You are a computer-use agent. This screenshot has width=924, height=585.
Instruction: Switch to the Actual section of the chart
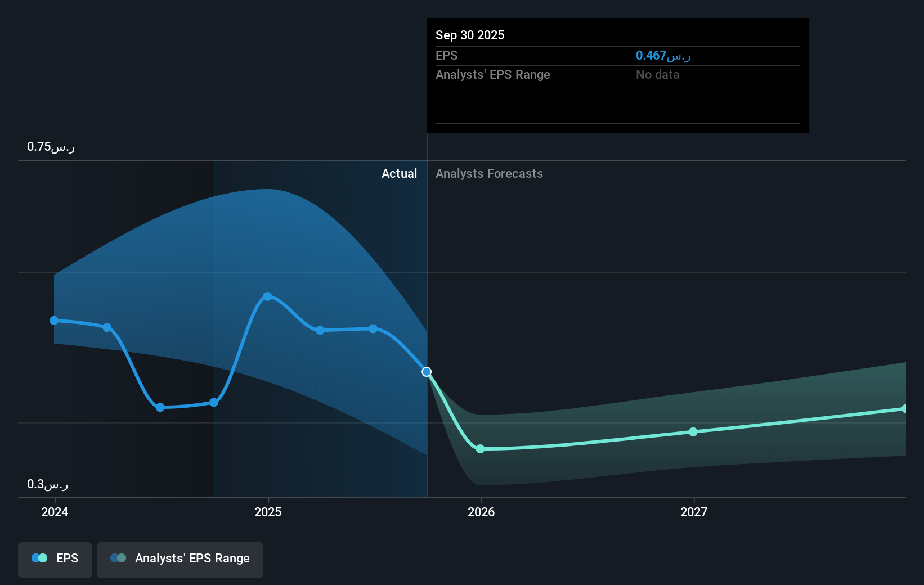click(399, 173)
